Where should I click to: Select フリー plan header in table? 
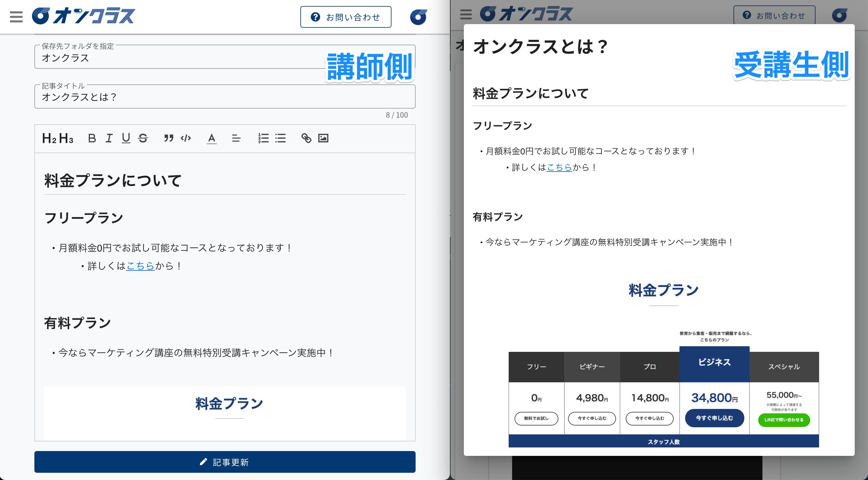pos(537,367)
